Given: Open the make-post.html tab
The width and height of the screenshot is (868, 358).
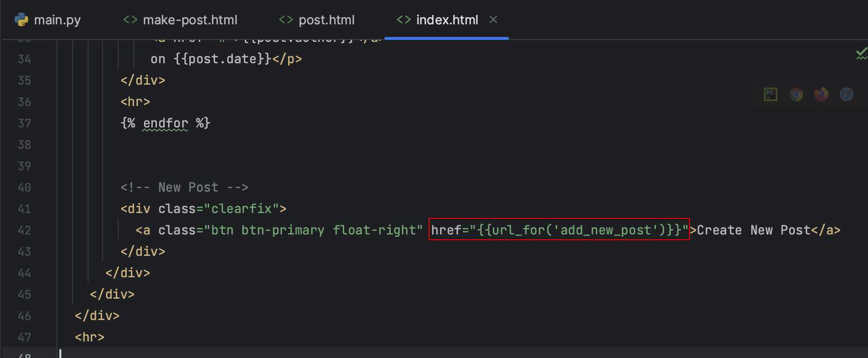Looking at the screenshot, I should (x=181, y=20).
